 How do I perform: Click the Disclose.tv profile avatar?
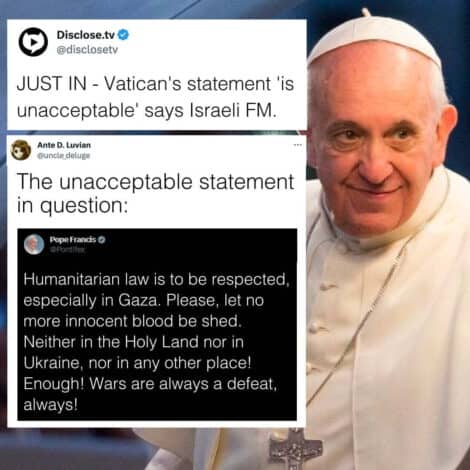pyautogui.click(x=33, y=42)
